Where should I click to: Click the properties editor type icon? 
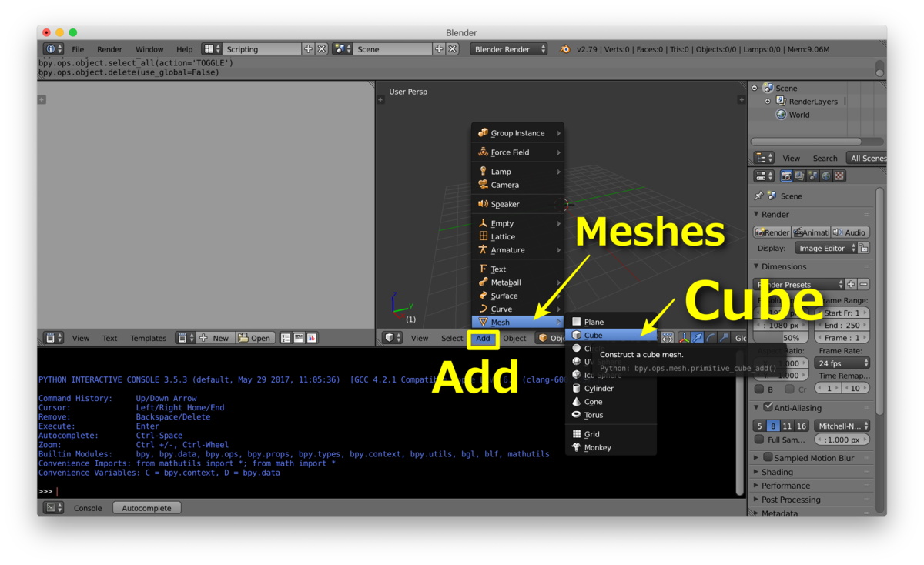[x=764, y=176]
